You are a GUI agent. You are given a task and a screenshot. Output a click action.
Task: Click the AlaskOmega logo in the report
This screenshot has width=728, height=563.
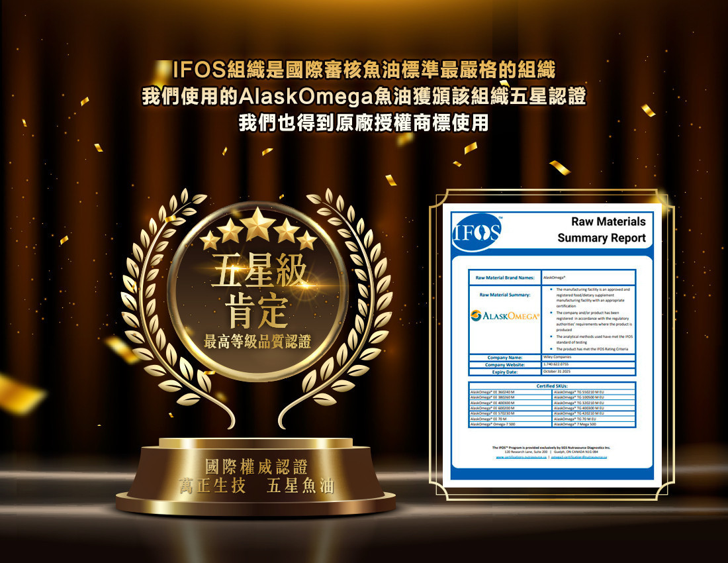(505, 316)
